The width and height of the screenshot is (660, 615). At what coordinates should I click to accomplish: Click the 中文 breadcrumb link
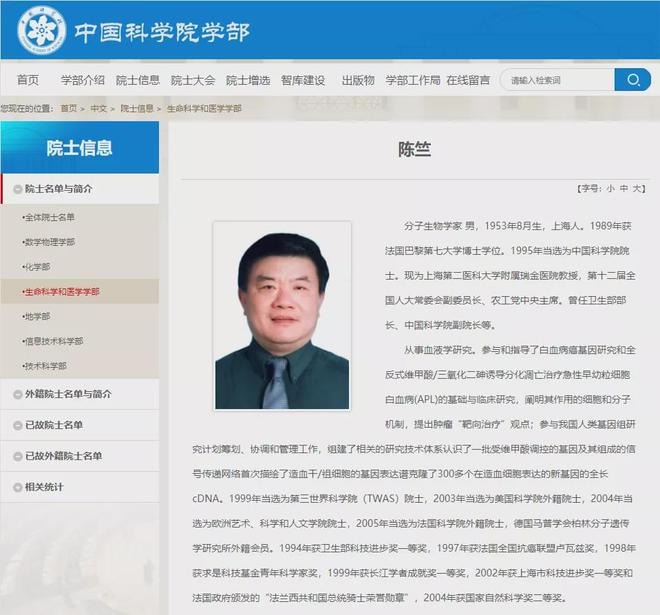click(x=98, y=109)
